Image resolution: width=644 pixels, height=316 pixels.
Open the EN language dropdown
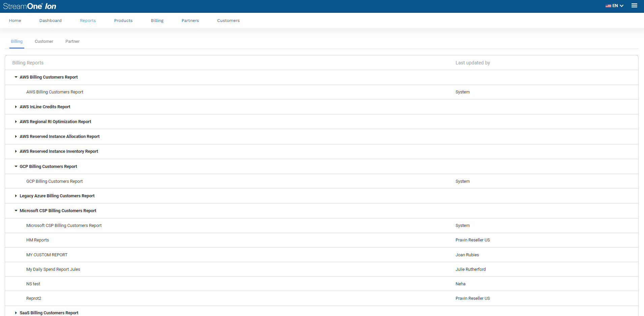(615, 6)
